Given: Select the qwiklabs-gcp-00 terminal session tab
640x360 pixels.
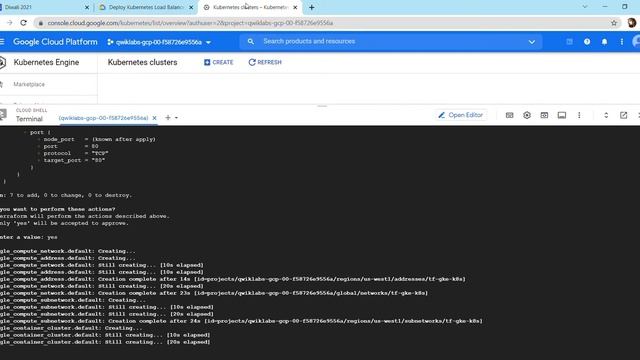Looking at the screenshot, I should tap(103, 118).
